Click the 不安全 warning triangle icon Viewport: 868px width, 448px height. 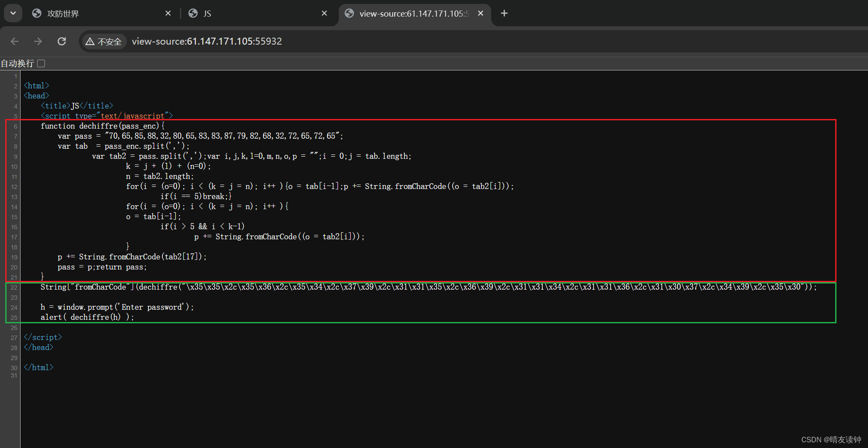(90, 41)
